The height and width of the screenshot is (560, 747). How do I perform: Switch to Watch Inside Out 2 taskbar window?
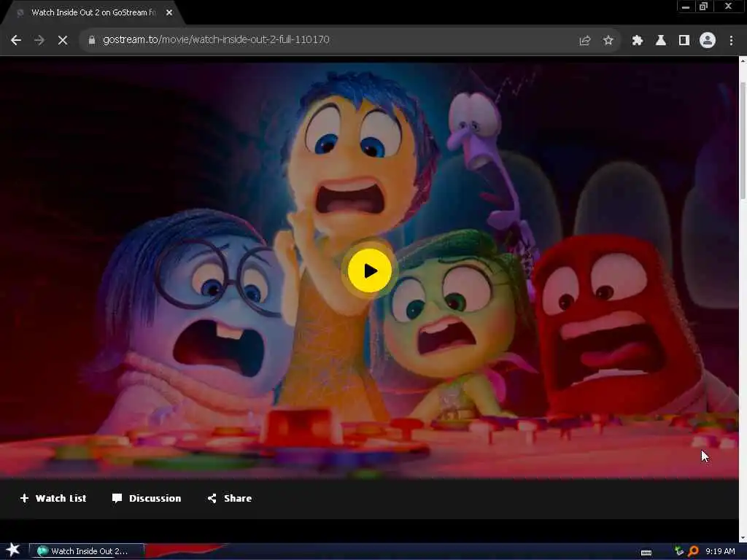87,551
